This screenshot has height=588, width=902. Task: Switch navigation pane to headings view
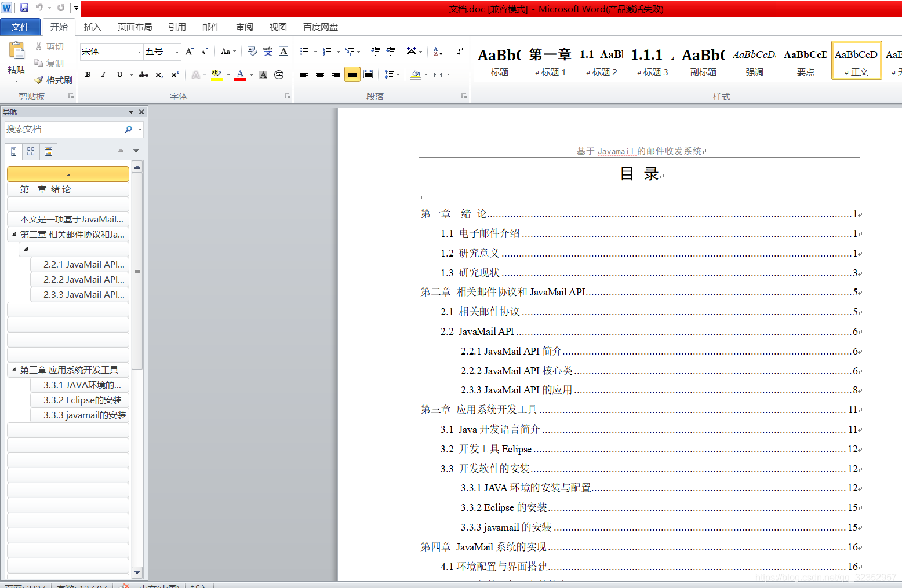point(14,151)
